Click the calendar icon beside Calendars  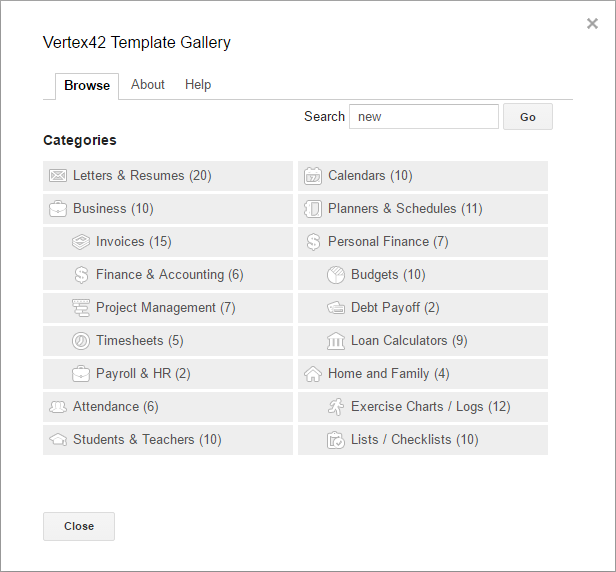313,176
